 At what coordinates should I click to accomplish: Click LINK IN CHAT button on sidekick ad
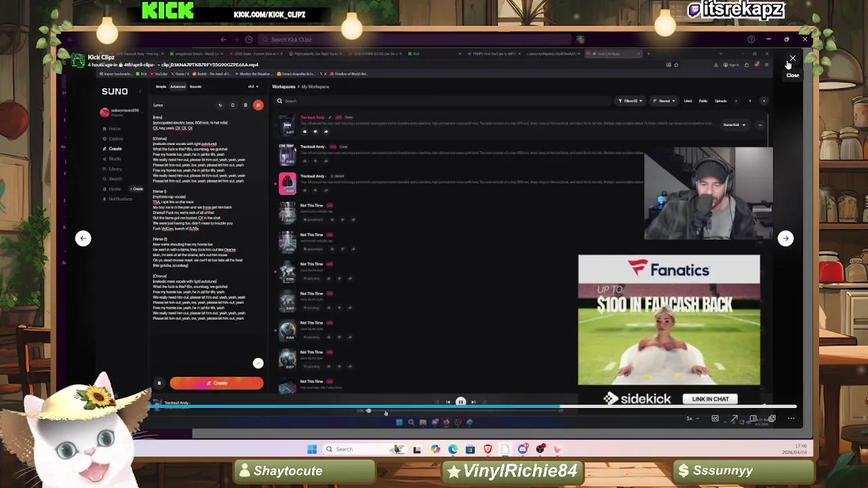click(x=710, y=399)
